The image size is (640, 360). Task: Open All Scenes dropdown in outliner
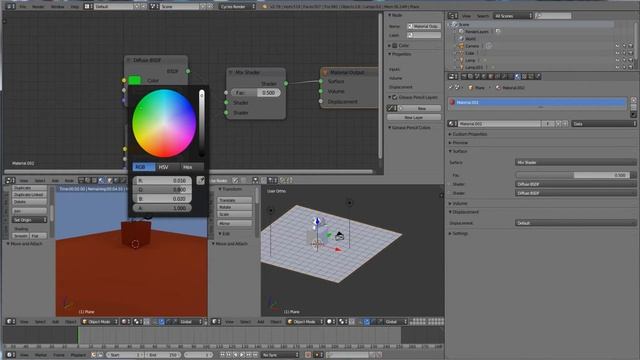[x=513, y=16]
